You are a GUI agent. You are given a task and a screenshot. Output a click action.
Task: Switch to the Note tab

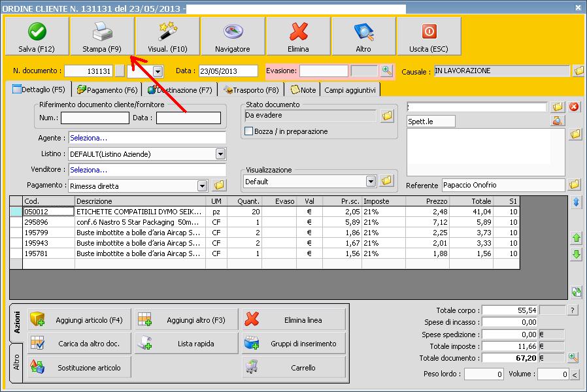(303, 90)
